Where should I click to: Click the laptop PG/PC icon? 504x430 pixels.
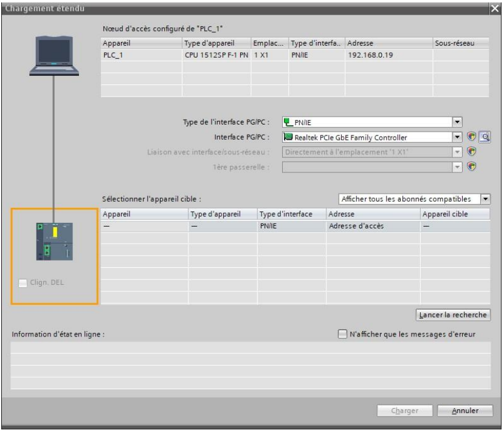coord(54,56)
